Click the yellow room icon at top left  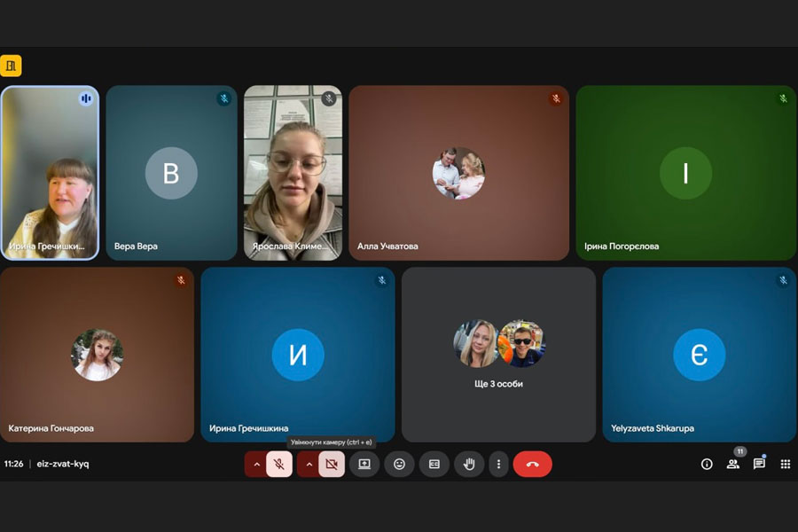tap(11, 66)
